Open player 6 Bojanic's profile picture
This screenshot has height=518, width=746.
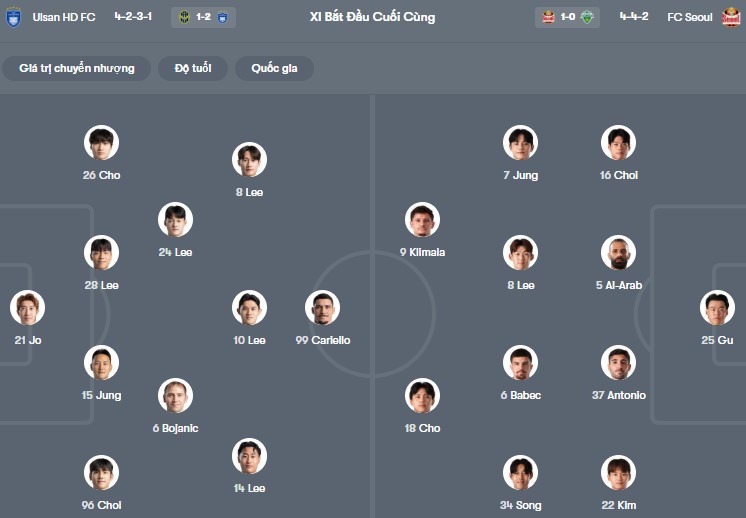click(175, 396)
